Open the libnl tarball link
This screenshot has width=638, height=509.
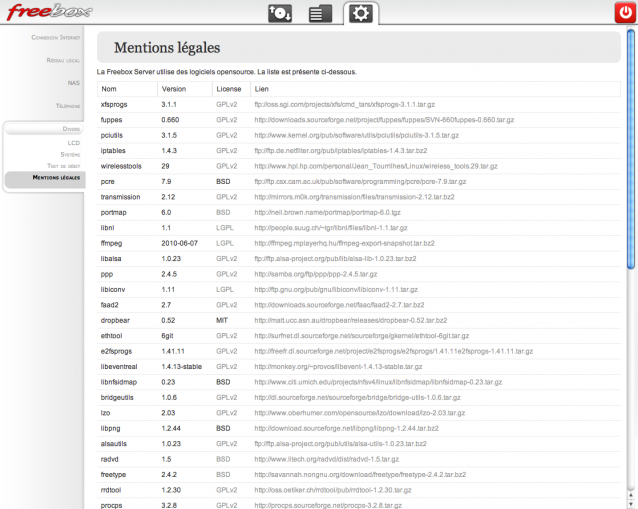331,228
